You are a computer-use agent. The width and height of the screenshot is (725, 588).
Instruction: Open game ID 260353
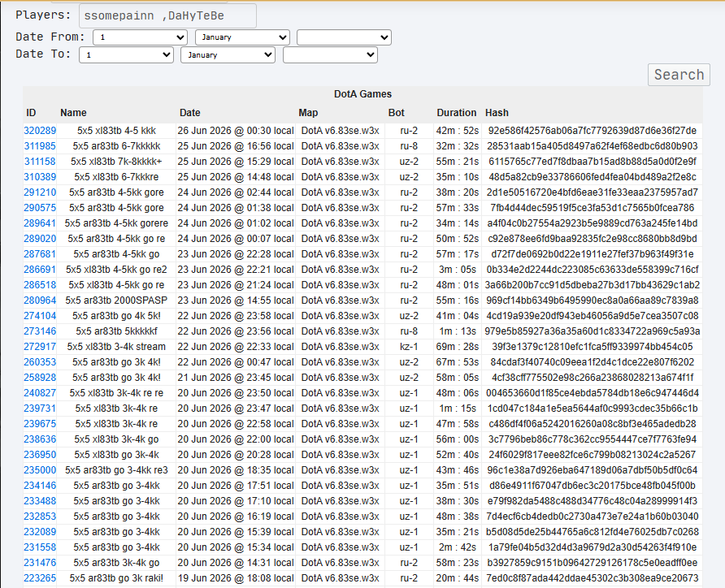40,362
